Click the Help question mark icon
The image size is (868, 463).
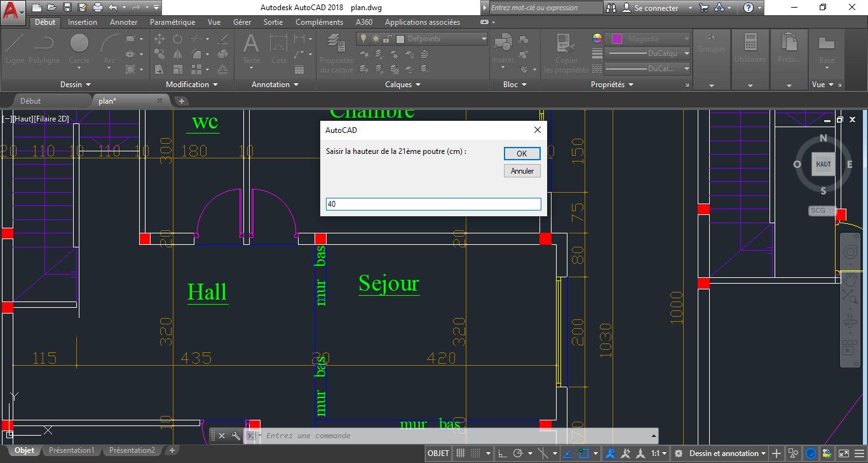[749, 8]
